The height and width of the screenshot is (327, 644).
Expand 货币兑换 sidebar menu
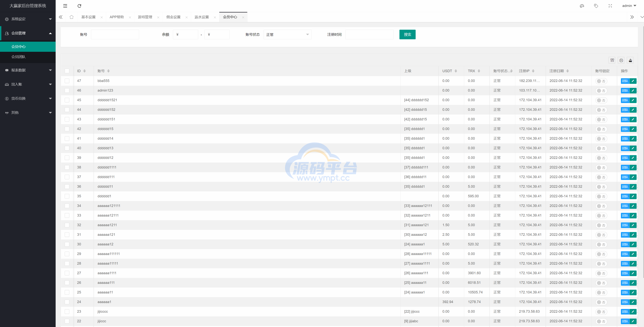(x=28, y=99)
